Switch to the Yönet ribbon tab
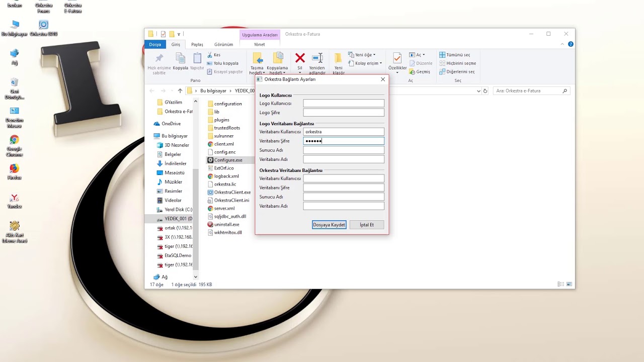 259,44
